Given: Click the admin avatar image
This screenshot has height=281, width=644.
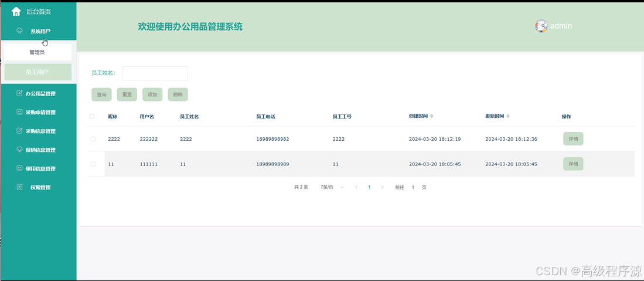Looking at the screenshot, I should coord(541,26).
